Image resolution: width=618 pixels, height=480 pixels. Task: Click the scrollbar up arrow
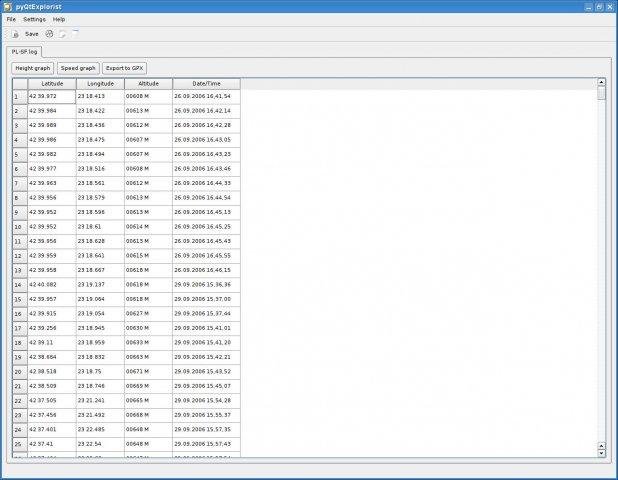pyautogui.click(x=601, y=82)
